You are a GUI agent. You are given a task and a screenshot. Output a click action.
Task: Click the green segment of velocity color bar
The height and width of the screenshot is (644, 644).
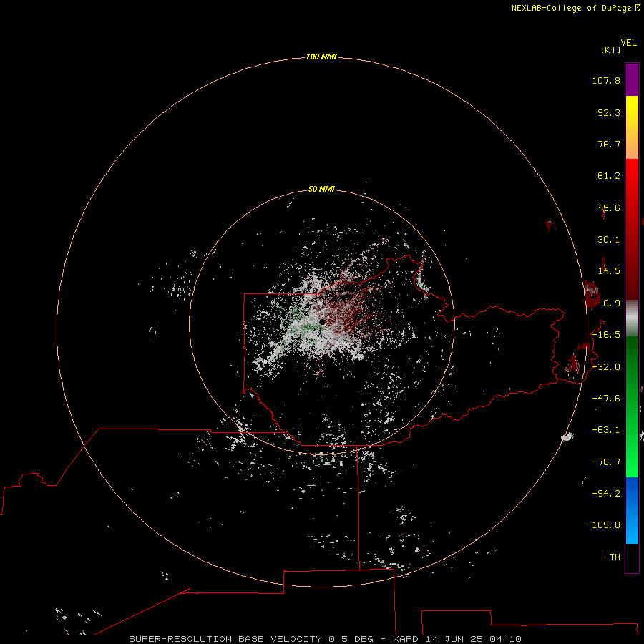(632, 406)
